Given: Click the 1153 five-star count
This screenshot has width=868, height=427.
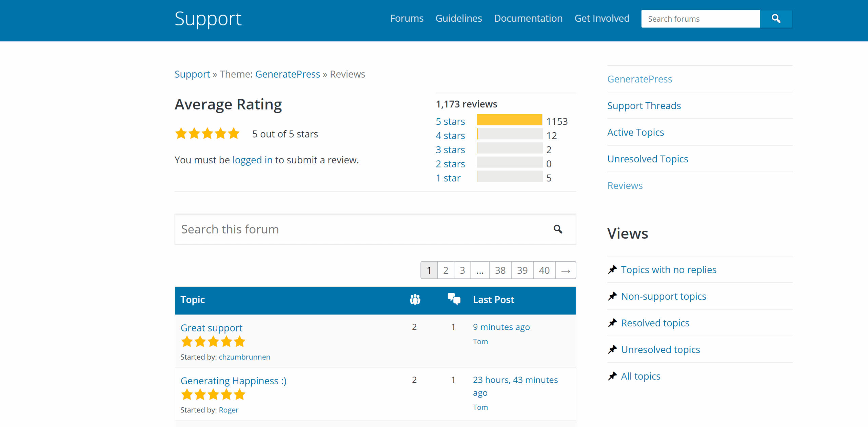Looking at the screenshot, I should [557, 121].
